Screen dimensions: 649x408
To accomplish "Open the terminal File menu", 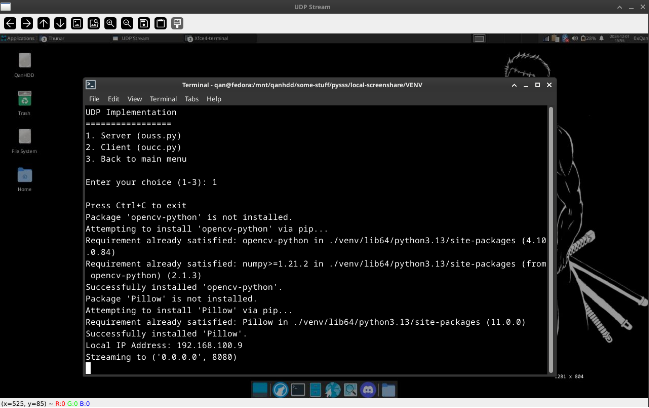I will coord(94,99).
